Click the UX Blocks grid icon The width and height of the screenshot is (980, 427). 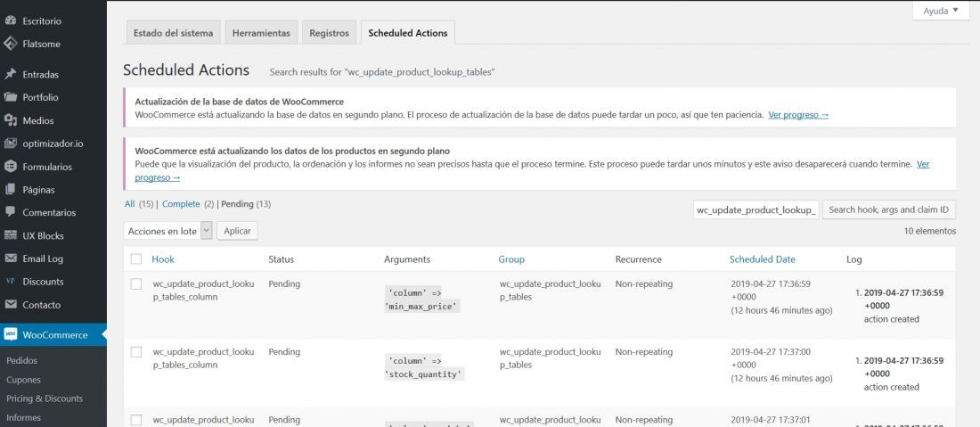[10, 235]
